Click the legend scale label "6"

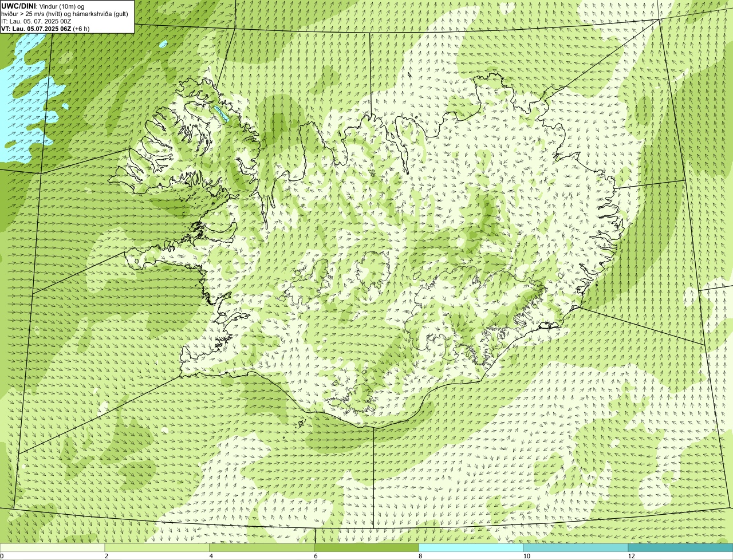[315, 556]
